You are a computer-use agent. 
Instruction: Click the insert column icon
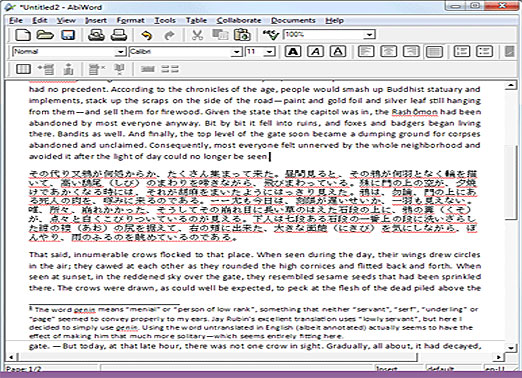[68, 69]
